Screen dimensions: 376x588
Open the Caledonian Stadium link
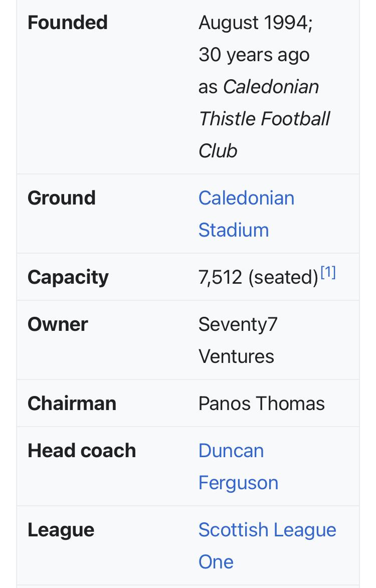click(246, 214)
